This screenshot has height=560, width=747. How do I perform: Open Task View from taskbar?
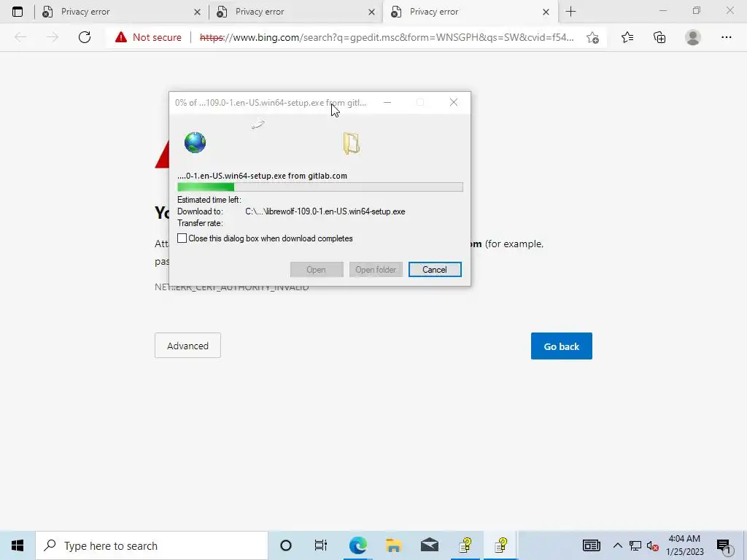coord(321,545)
